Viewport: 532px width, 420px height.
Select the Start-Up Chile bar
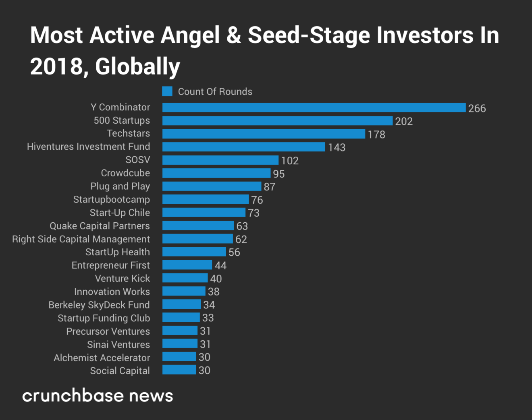tap(204, 212)
